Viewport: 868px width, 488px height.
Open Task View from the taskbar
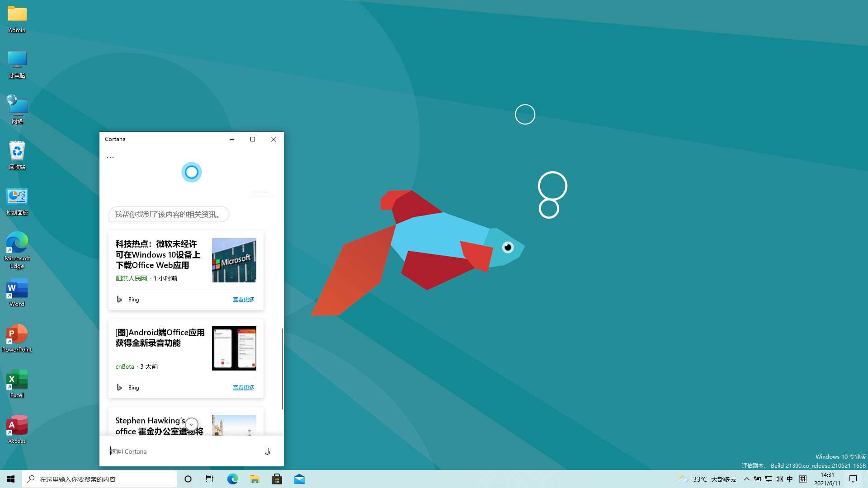pyautogui.click(x=210, y=479)
